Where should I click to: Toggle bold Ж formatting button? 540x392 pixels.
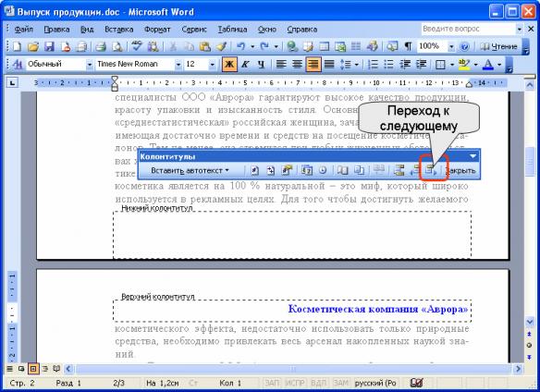click(229, 64)
